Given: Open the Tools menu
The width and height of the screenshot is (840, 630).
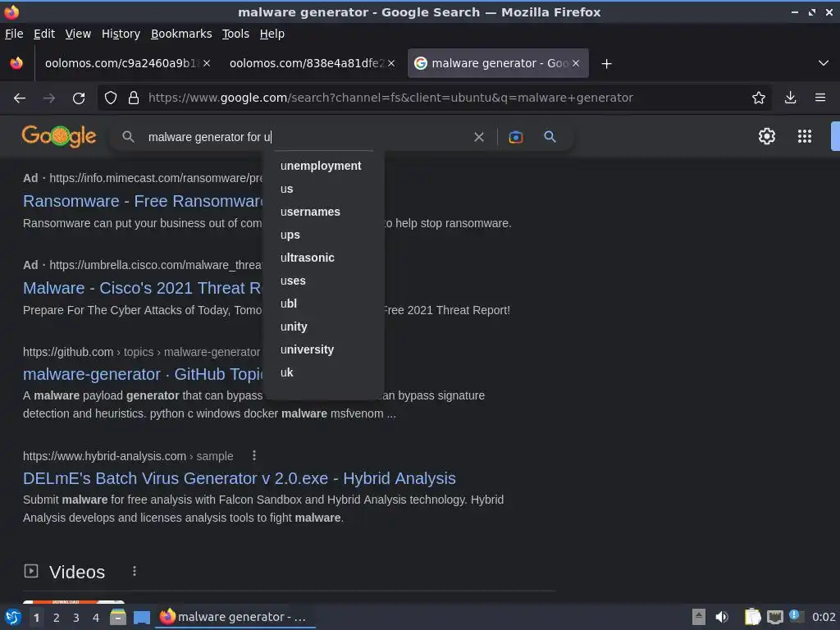Looking at the screenshot, I should click(235, 34).
